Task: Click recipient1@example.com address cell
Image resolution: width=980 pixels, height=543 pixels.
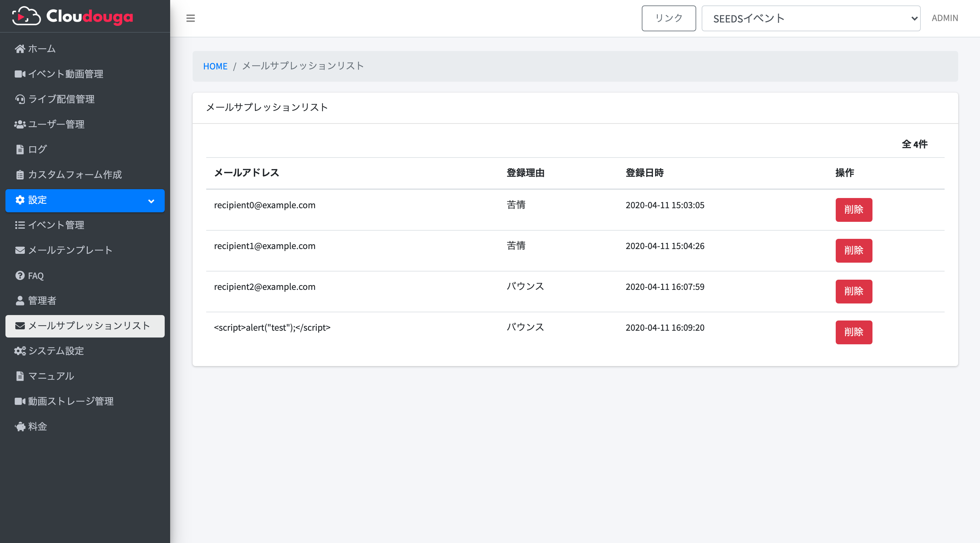Action: (264, 246)
